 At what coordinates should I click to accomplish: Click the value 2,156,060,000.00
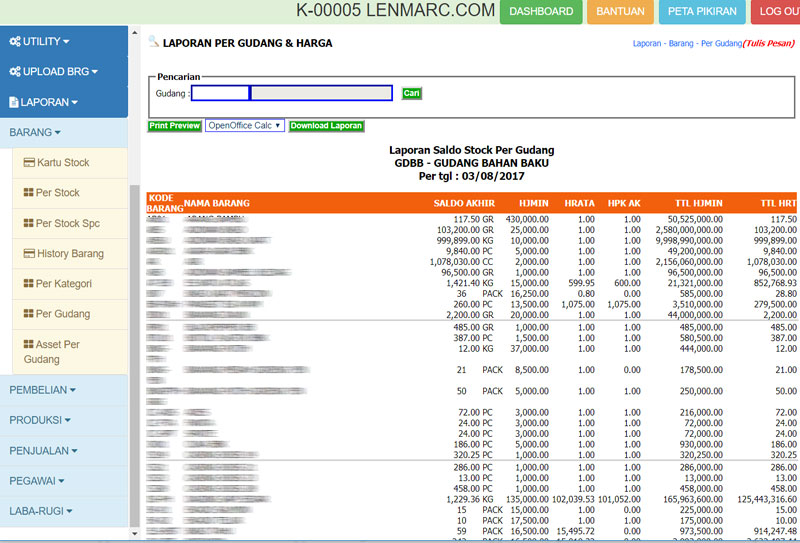pyautogui.click(x=689, y=262)
